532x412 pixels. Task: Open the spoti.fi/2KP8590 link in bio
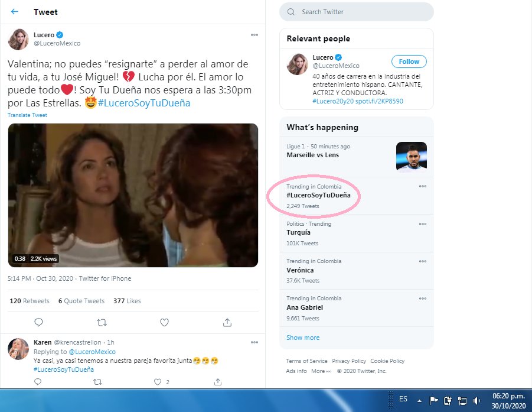point(379,101)
